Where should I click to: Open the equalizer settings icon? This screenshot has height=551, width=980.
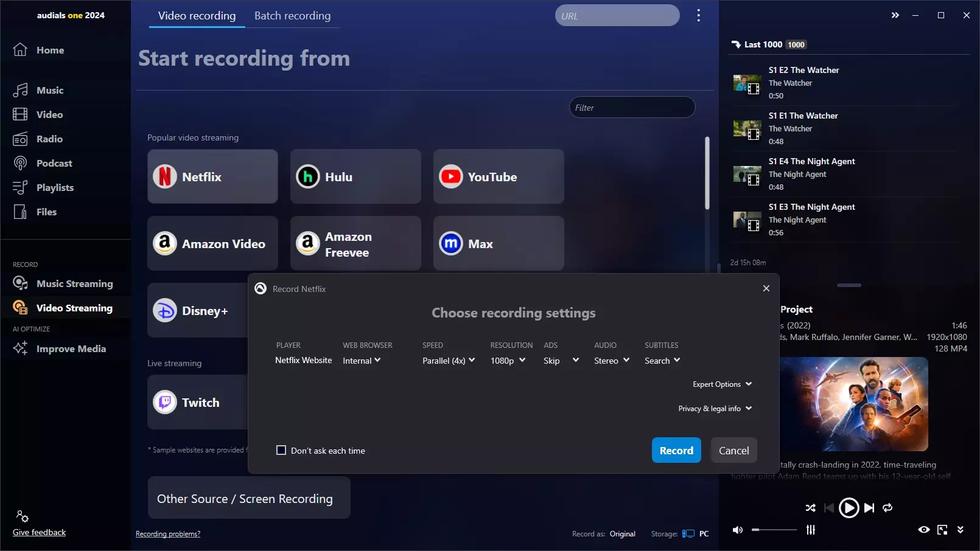click(811, 530)
